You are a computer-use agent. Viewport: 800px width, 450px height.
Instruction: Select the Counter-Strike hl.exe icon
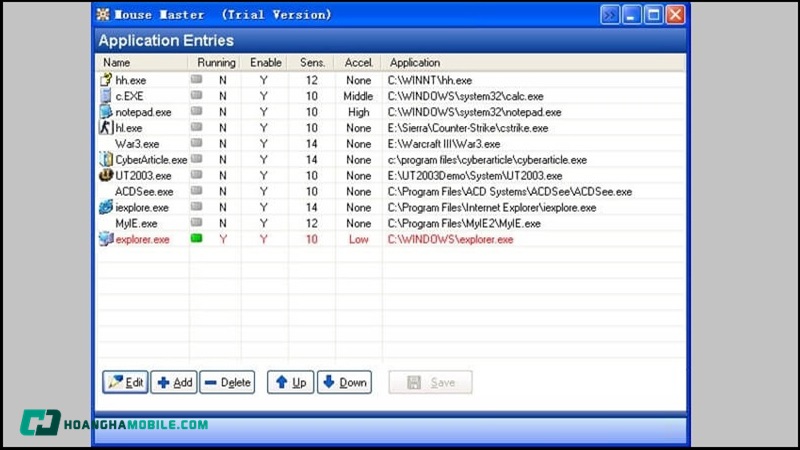[106, 128]
